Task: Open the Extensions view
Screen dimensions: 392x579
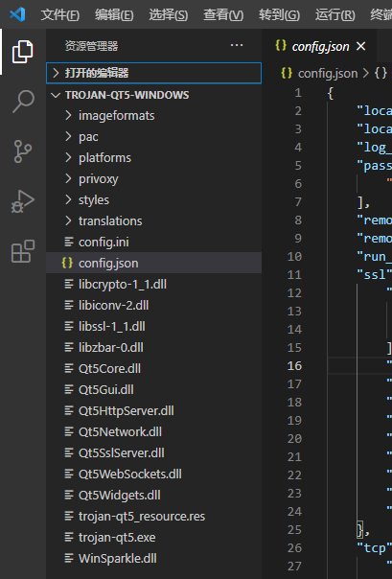Action: point(23,251)
